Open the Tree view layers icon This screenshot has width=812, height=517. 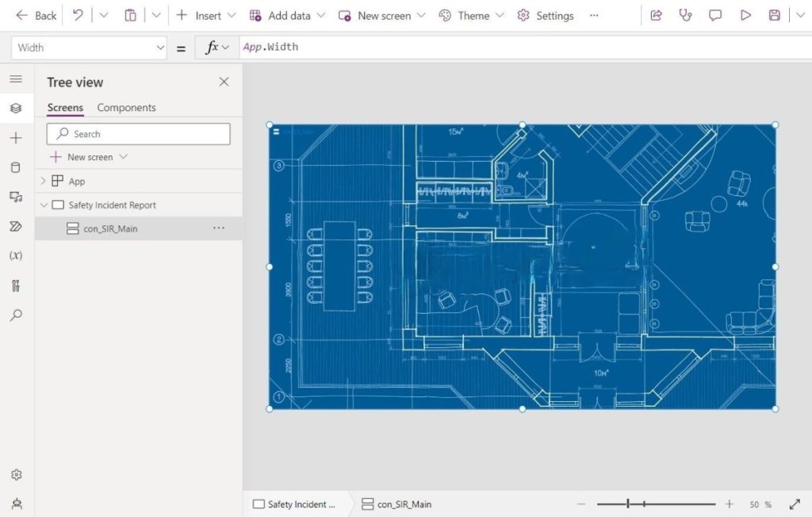pyautogui.click(x=16, y=109)
